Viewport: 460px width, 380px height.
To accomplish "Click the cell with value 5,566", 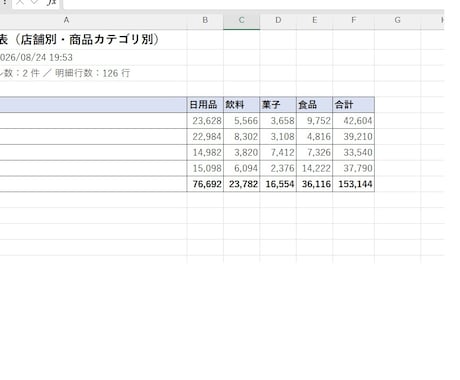I will click(x=242, y=121).
